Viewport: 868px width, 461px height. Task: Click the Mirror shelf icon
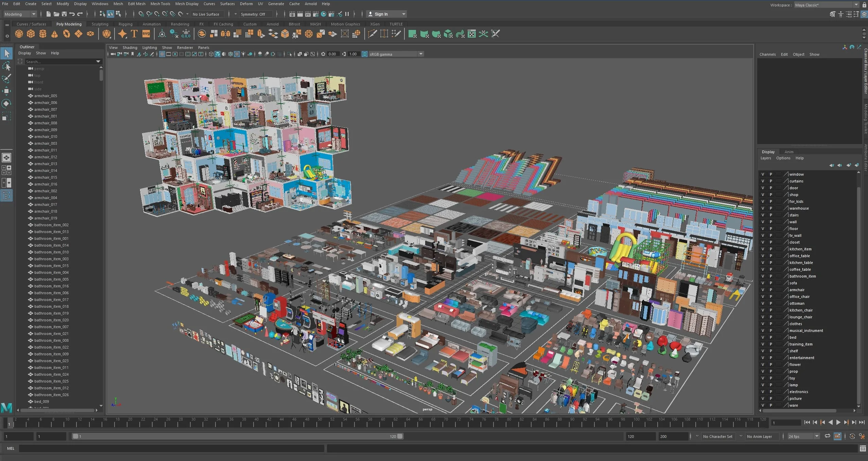[225, 34]
